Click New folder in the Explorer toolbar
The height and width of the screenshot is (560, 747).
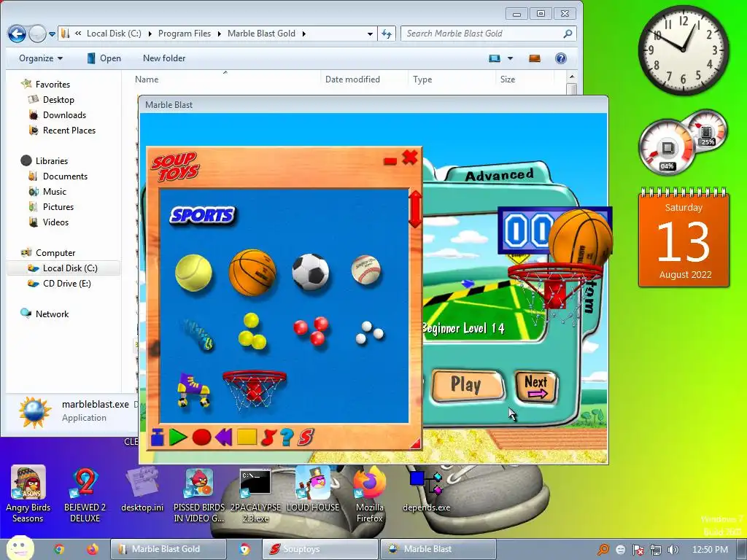164,58
